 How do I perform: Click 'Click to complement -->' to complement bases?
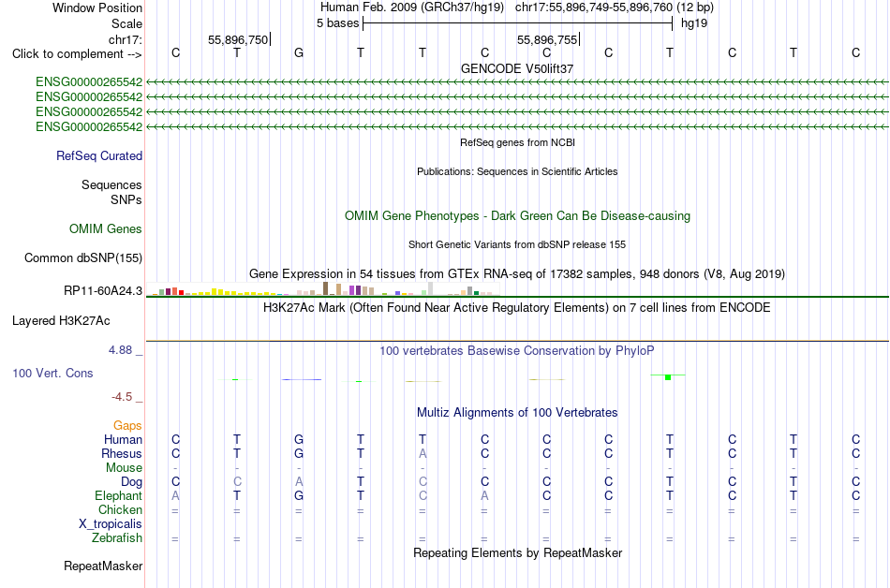tap(77, 54)
